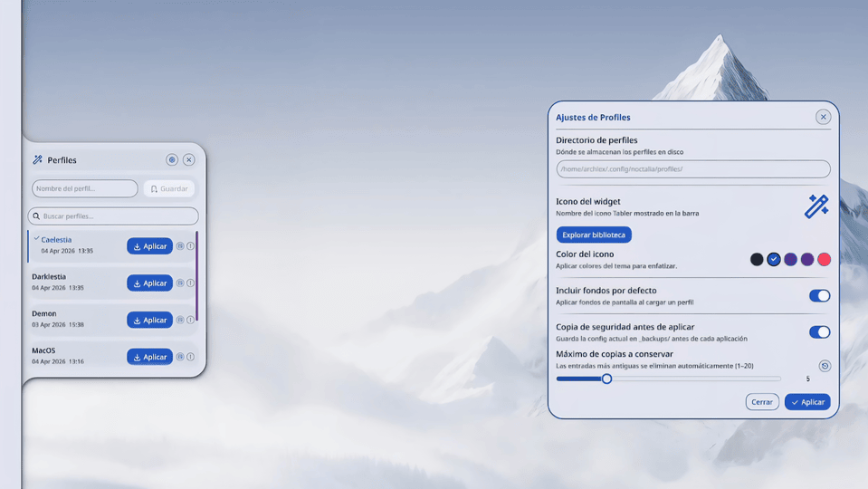Select the Darklestia profile name
This screenshot has width=868, height=489.
click(49, 276)
